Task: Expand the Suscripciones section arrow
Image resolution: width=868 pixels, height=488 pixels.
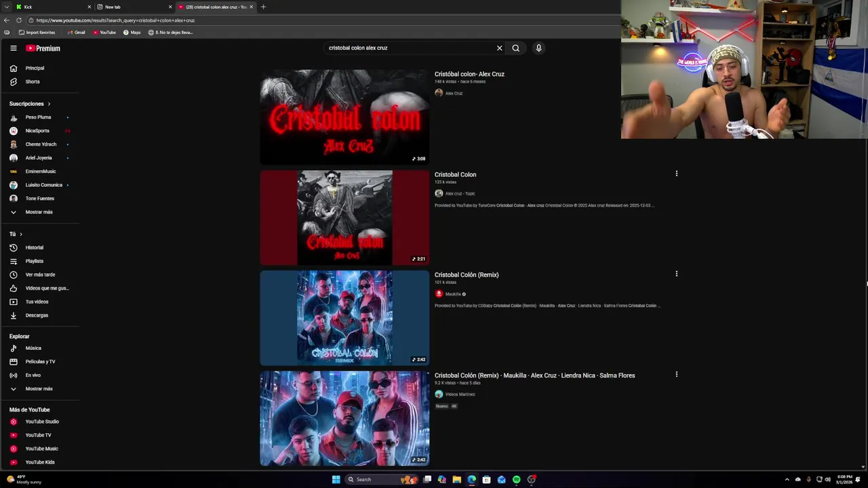Action: click(49, 104)
